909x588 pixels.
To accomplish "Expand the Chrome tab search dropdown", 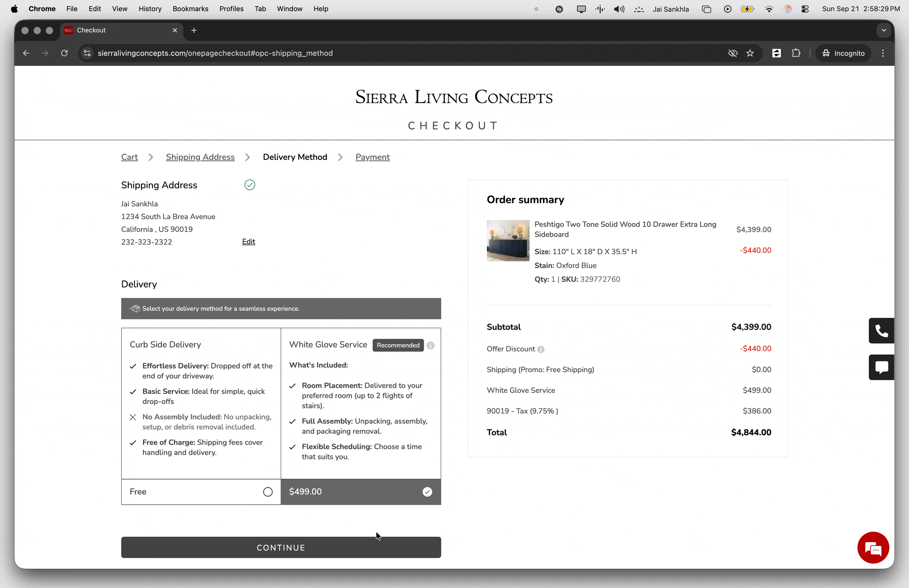I will (x=883, y=30).
